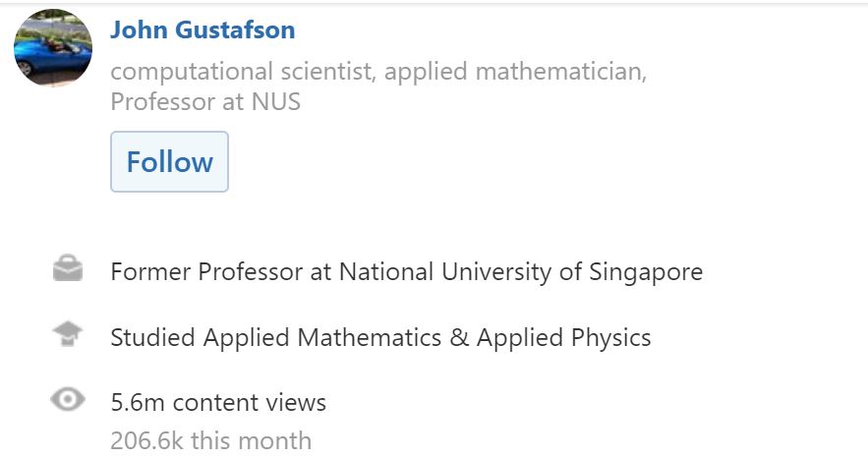The height and width of the screenshot is (459, 868).
Task: Open John Gustafson's profile picture
Action: tap(53, 47)
